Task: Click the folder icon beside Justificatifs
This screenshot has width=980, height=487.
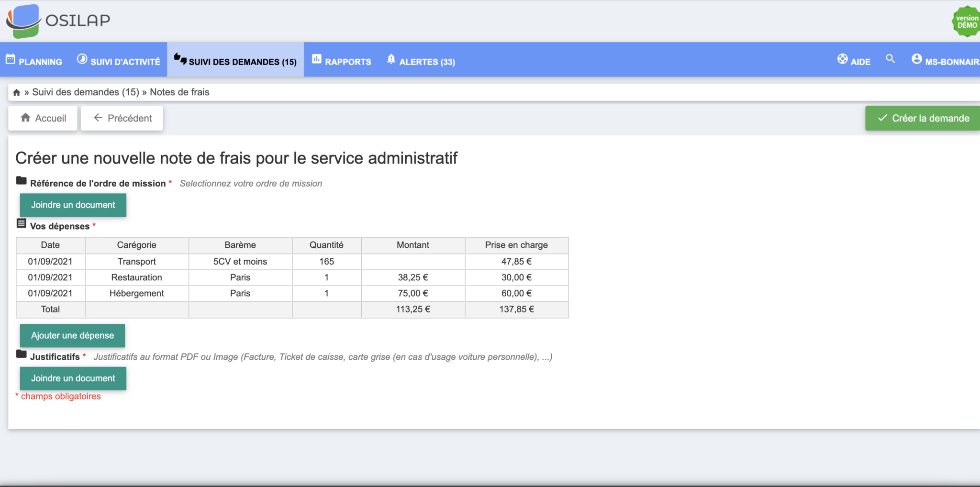Action: pyautogui.click(x=22, y=354)
